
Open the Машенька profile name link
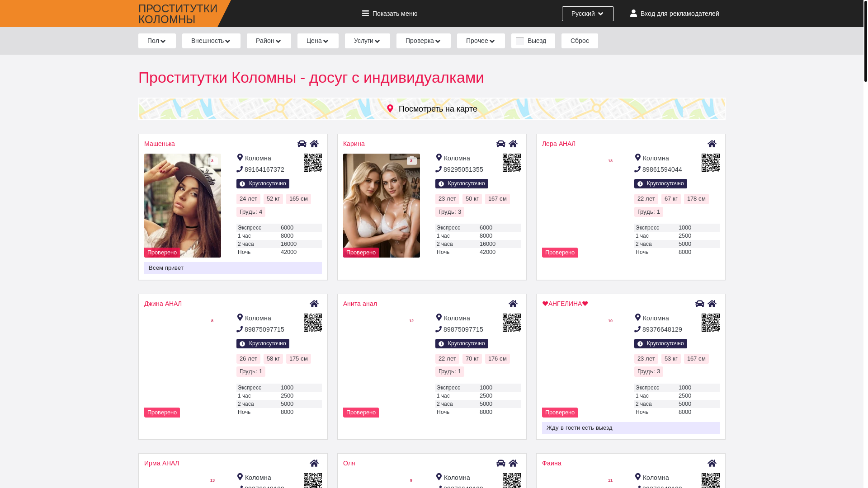[160, 144]
